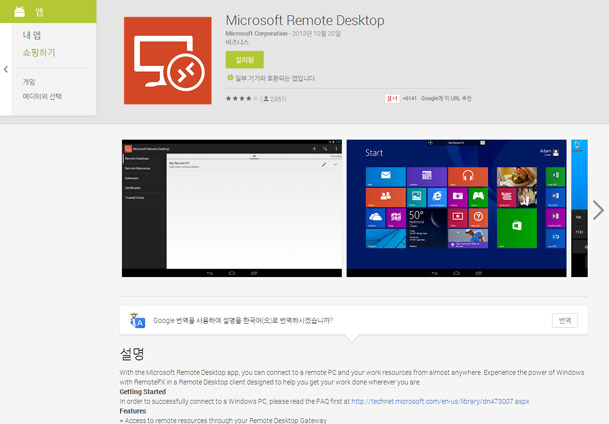Click the Getting Started heading
Screen dimensions: 609x424
tap(143, 392)
